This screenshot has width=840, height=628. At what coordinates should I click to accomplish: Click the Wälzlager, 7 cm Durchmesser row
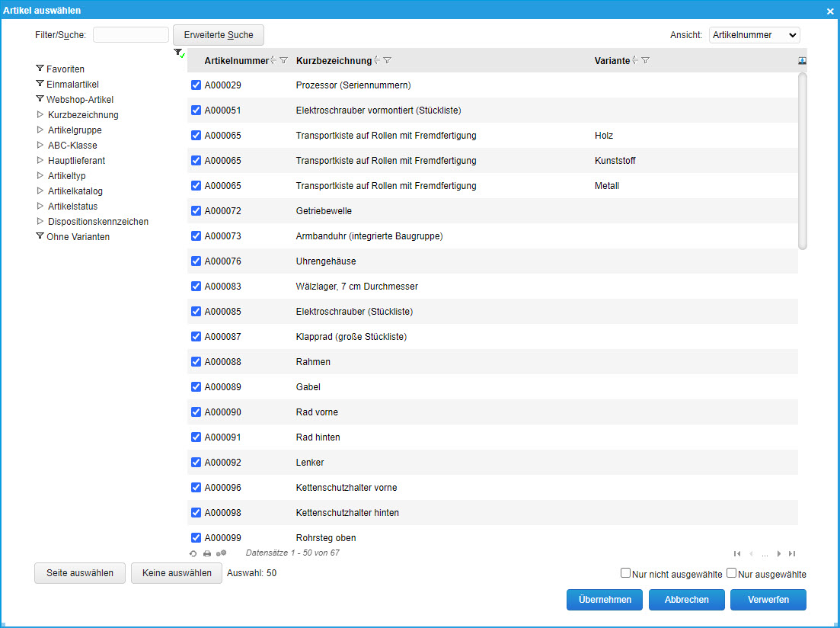[x=493, y=287]
